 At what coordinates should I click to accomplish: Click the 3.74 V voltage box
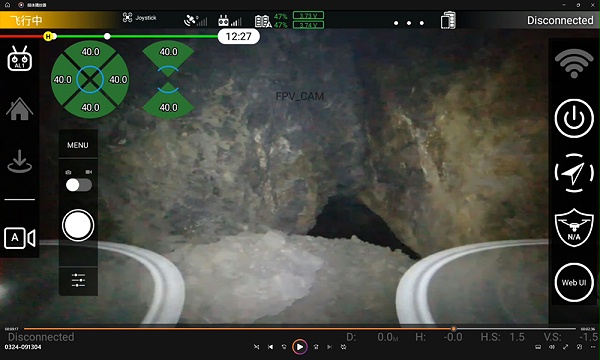tap(308, 25)
